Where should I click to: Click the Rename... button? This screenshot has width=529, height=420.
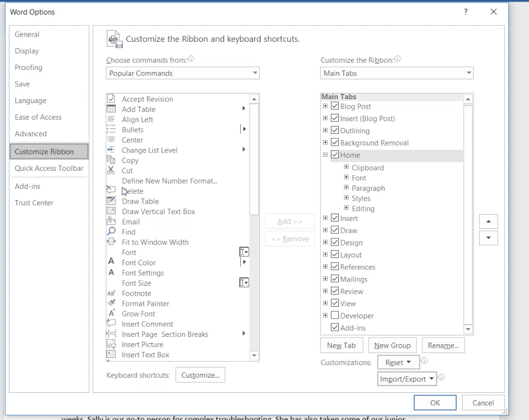443,345
